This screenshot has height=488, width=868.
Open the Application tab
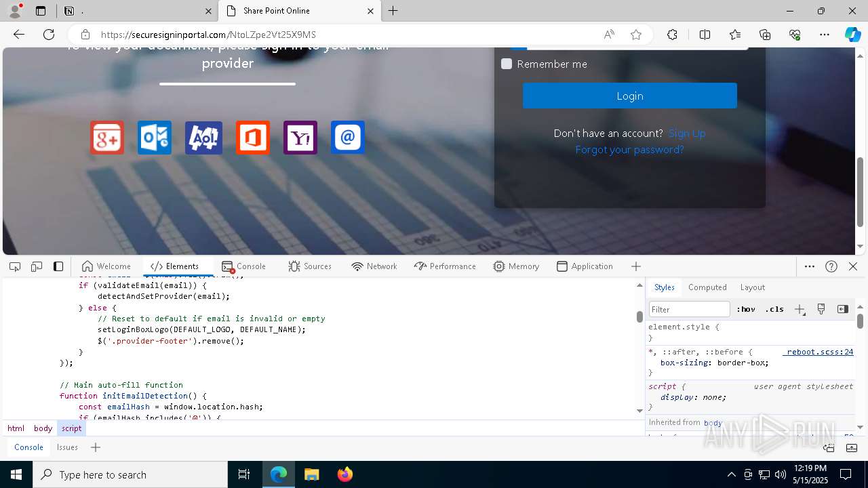[585, 266]
